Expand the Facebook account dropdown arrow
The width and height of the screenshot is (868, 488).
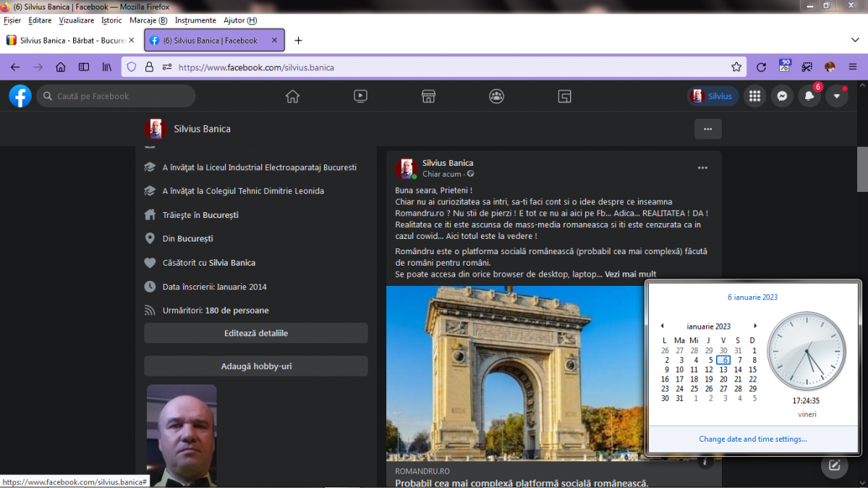click(837, 96)
